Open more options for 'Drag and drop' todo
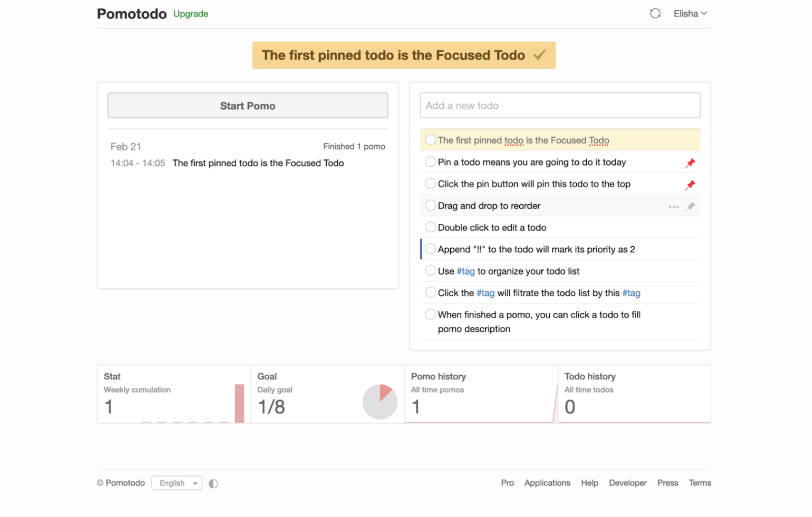 (673, 207)
